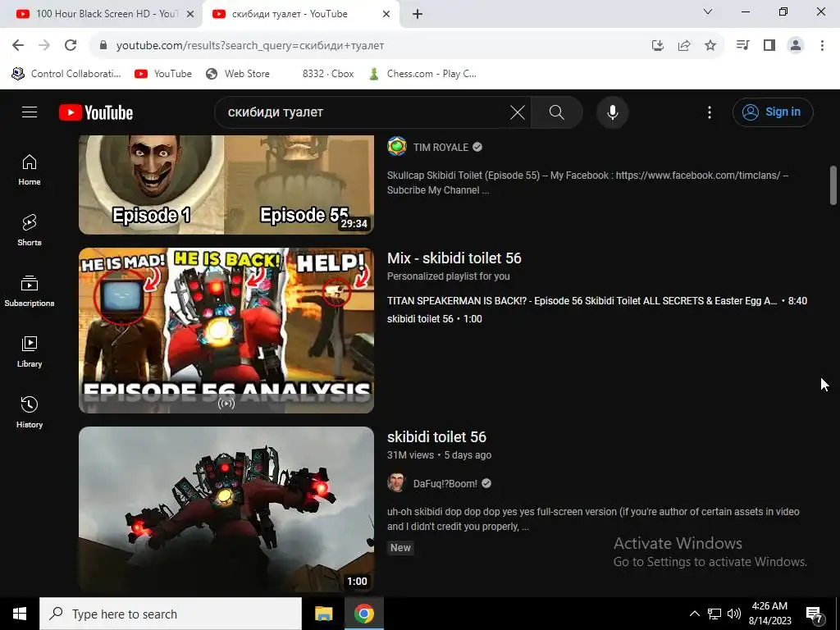Image resolution: width=840 pixels, height=630 pixels.
Task: Switch to 100 Hour Black Screen HD tab
Action: coord(101,14)
